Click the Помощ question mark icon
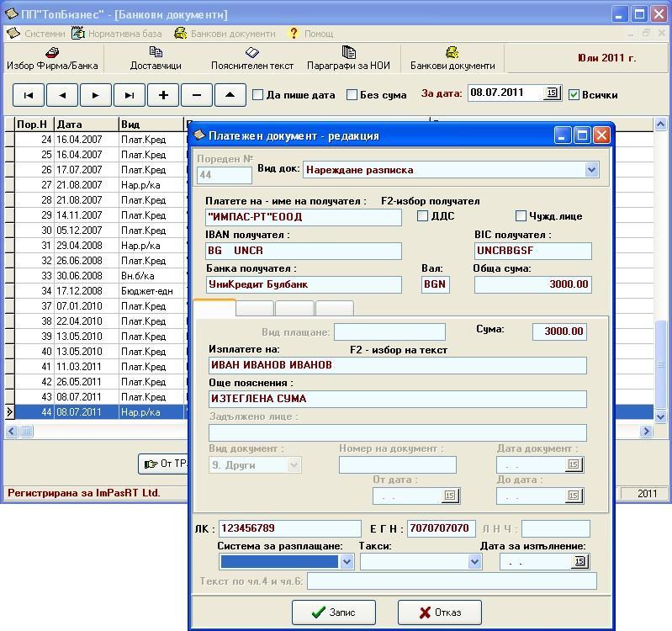Image resolution: width=672 pixels, height=631 pixels. (294, 33)
